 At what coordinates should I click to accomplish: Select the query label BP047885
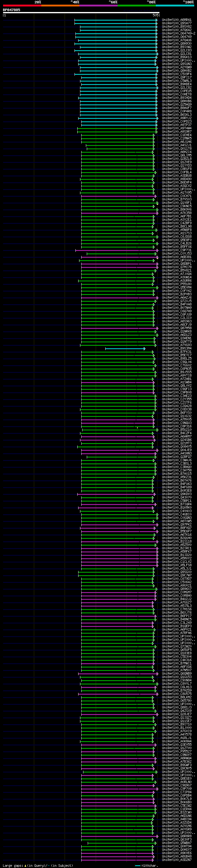pos(11,10)
